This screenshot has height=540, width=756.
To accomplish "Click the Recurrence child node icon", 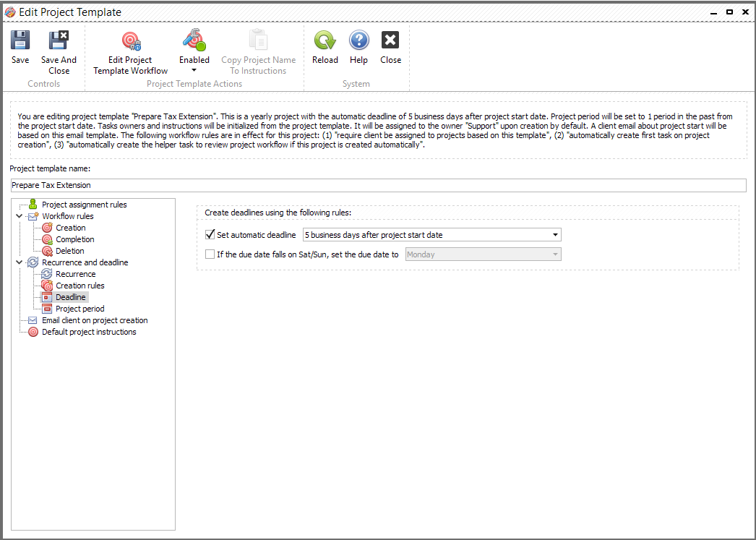I will [47, 274].
